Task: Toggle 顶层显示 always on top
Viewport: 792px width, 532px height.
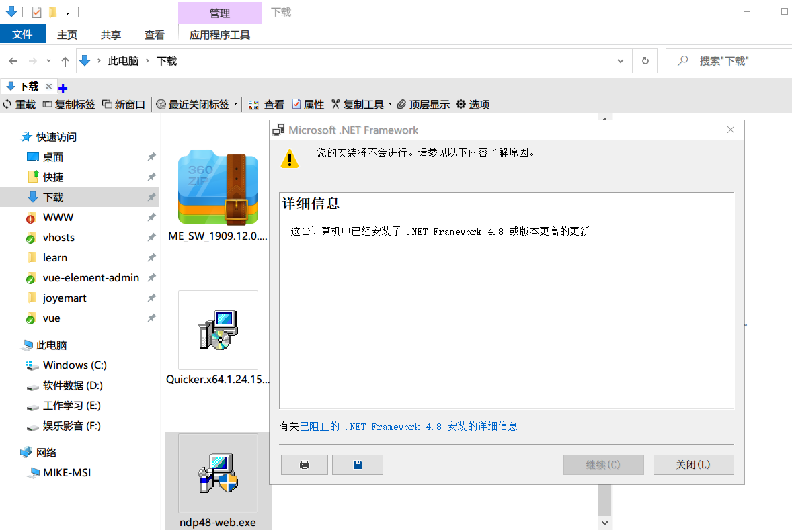Action: click(424, 105)
